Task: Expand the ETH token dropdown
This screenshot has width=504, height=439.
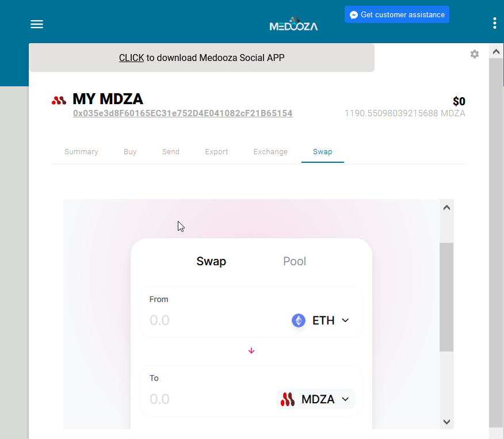Action: (x=320, y=320)
